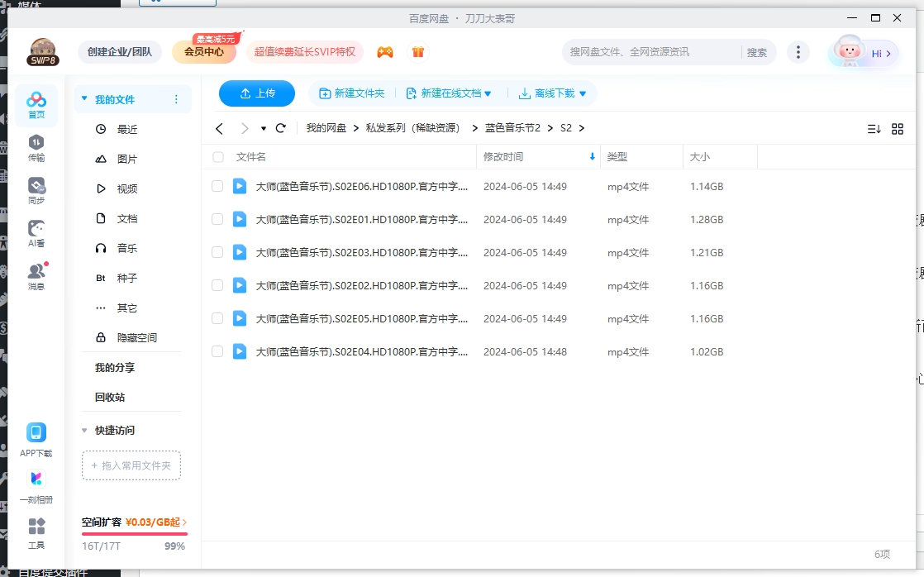The image size is (924, 577).
Task: Click the sort order icon
Action: [x=874, y=129]
